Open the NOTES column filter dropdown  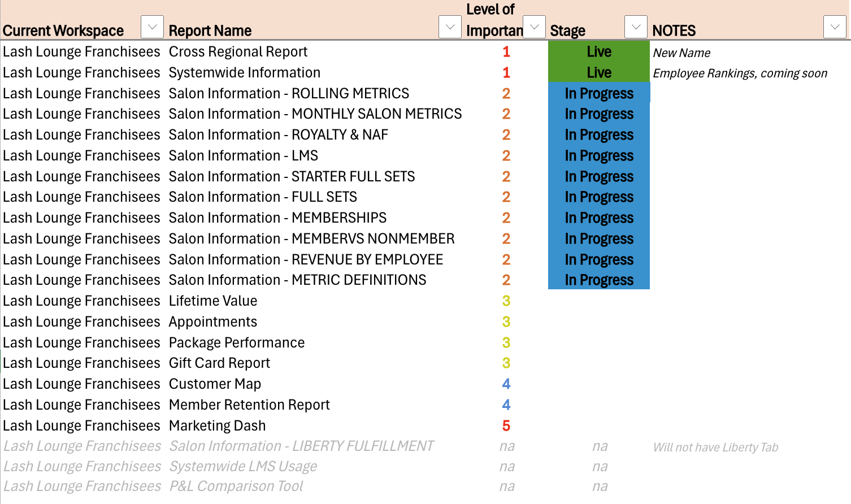click(x=835, y=27)
